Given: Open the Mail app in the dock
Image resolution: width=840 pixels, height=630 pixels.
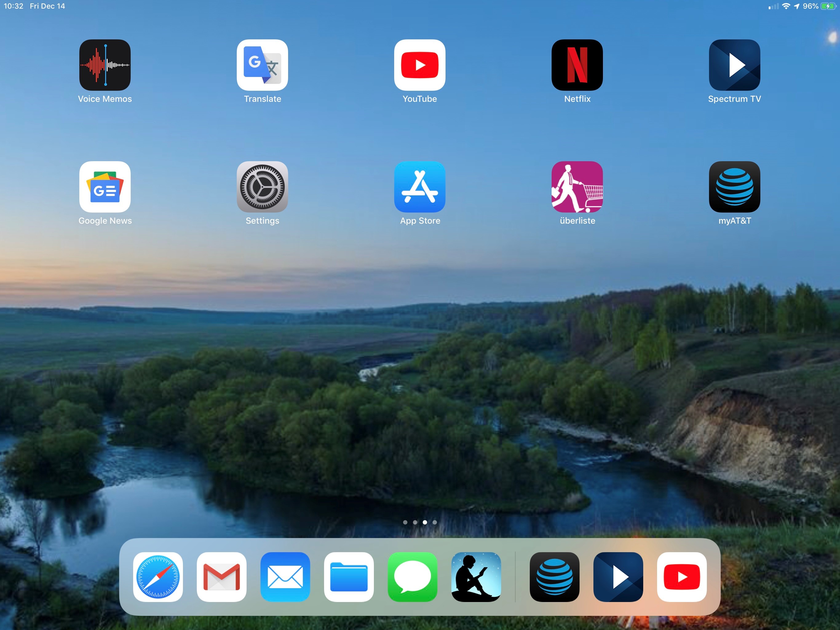Looking at the screenshot, I should coord(285,577).
